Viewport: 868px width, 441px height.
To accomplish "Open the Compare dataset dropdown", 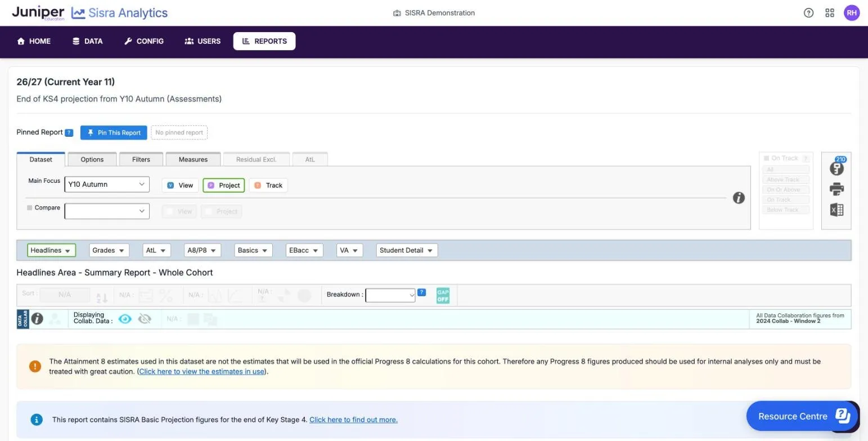I will 107,211.
